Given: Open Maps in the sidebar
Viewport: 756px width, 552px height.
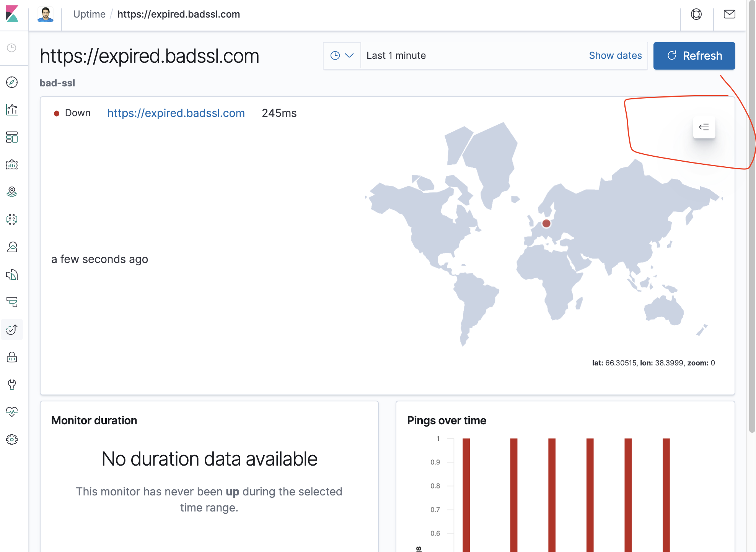Looking at the screenshot, I should [x=12, y=192].
